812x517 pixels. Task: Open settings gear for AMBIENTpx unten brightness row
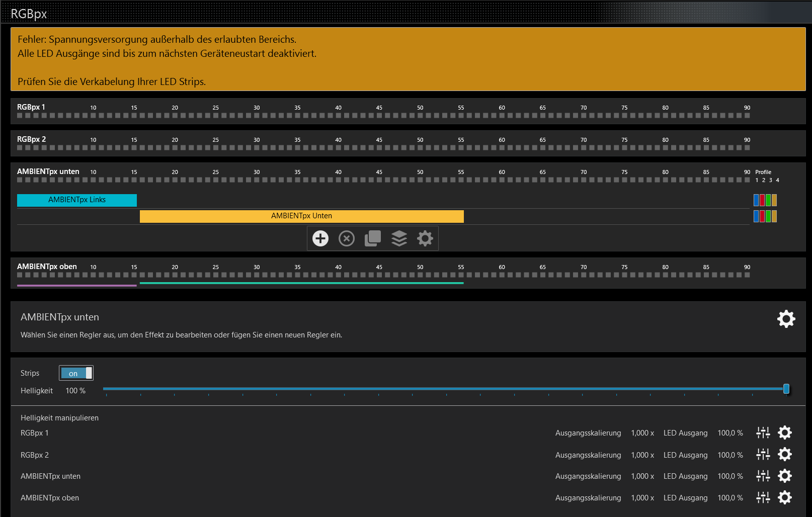click(x=785, y=476)
